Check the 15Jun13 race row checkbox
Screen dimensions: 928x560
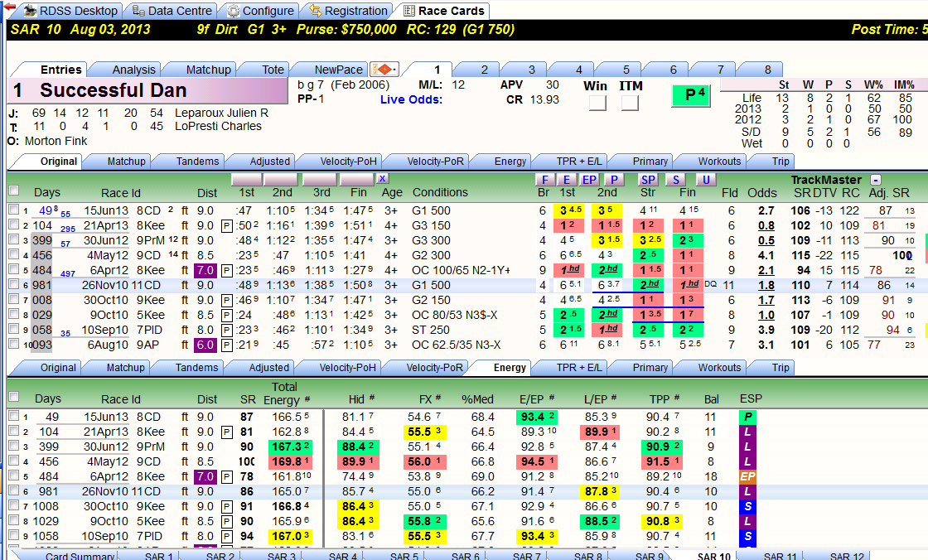[x=14, y=209]
